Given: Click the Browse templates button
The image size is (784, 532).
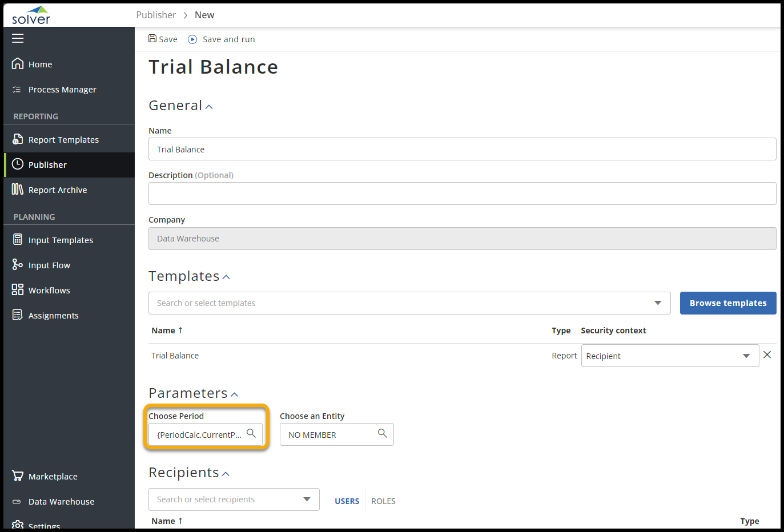Looking at the screenshot, I should 727,303.
